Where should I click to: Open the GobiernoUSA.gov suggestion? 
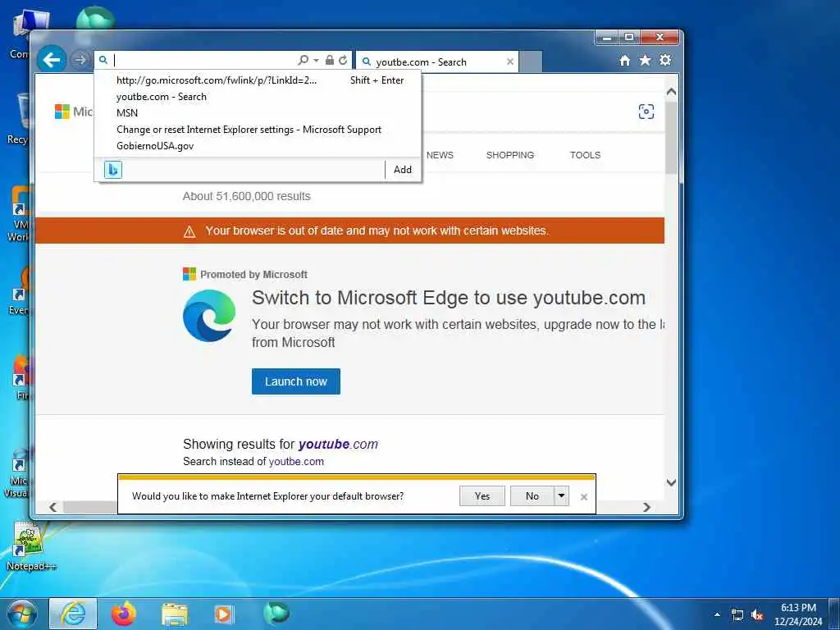coord(258,146)
